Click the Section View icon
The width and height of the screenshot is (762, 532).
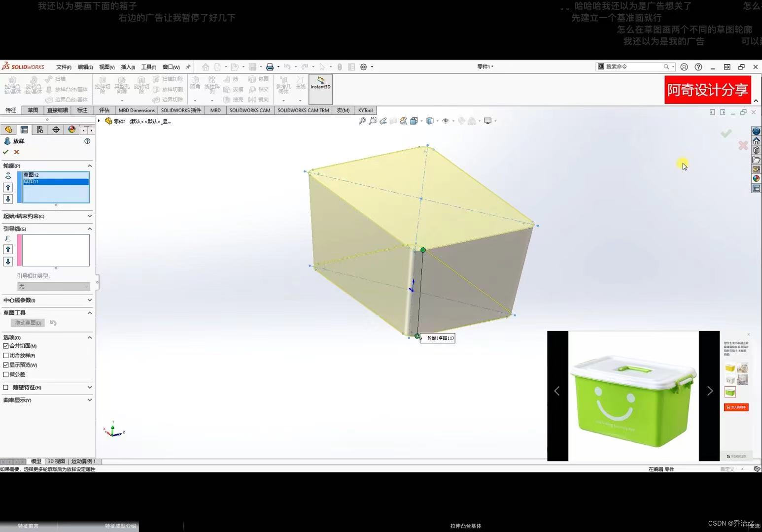tap(393, 121)
